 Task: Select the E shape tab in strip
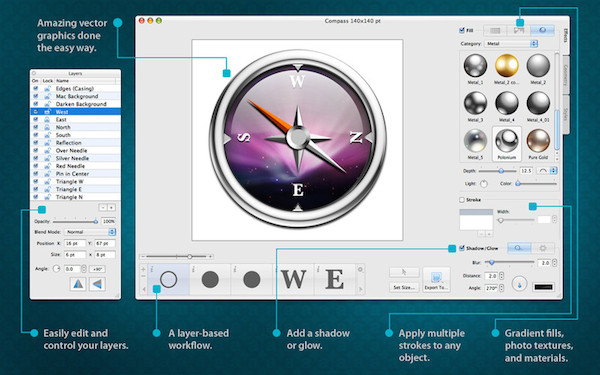click(x=335, y=279)
